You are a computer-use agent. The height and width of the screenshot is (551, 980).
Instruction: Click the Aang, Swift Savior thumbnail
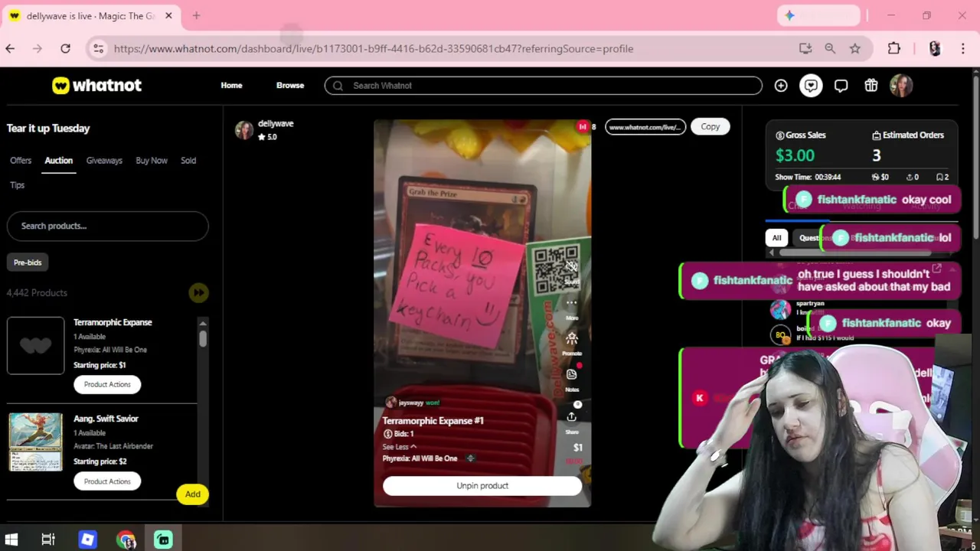click(35, 442)
